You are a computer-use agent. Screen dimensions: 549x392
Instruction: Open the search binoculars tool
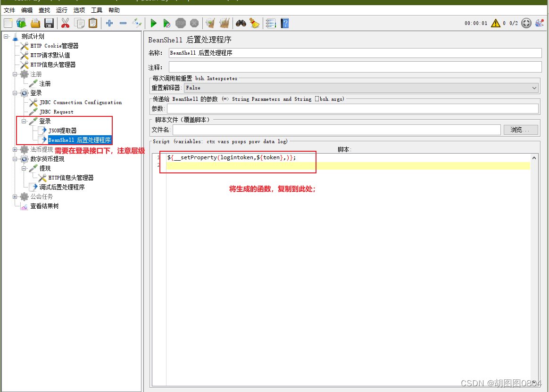coord(241,22)
